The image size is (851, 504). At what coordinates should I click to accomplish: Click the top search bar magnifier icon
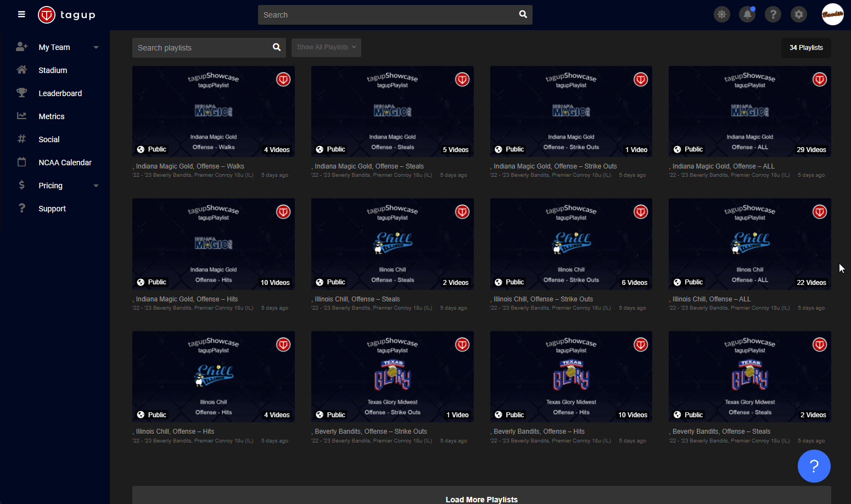pos(523,15)
